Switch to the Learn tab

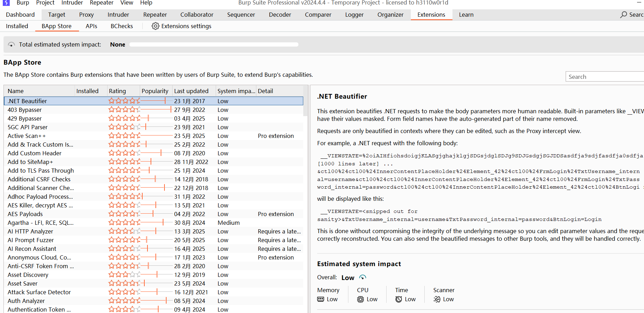coord(466,15)
